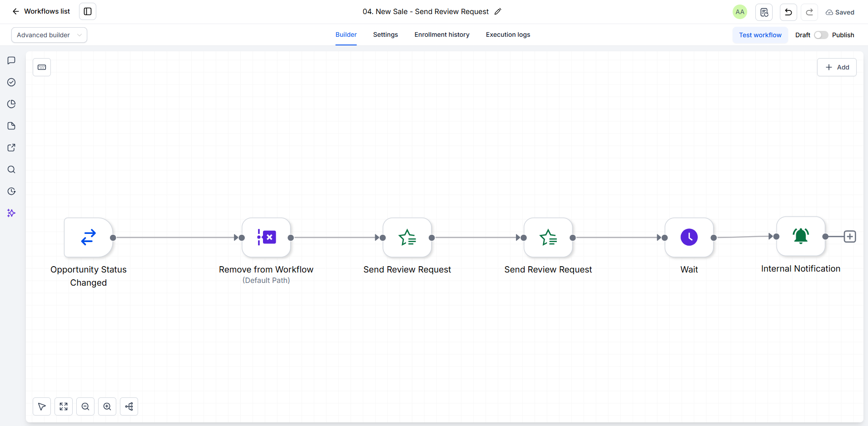The width and height of the screenshot is (868, 426).
Task: Click the Wait node label
Action: click(x=689, y=269)
